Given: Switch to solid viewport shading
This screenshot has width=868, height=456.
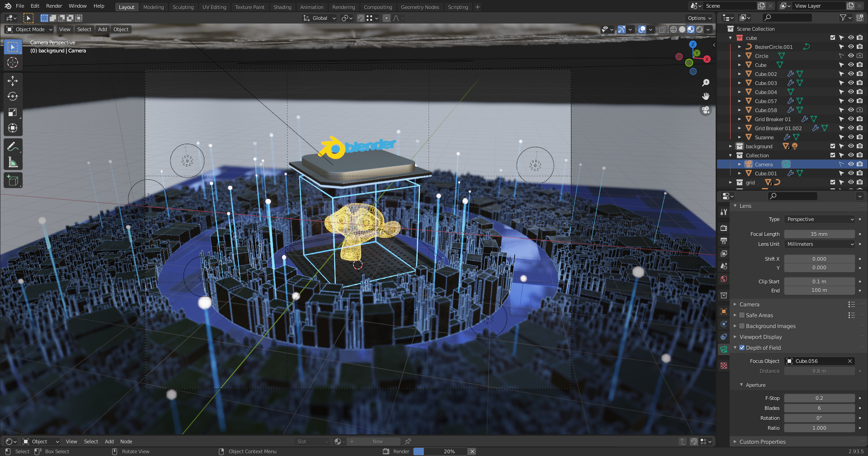Looking at the screenshot, I should coord(682,29).
